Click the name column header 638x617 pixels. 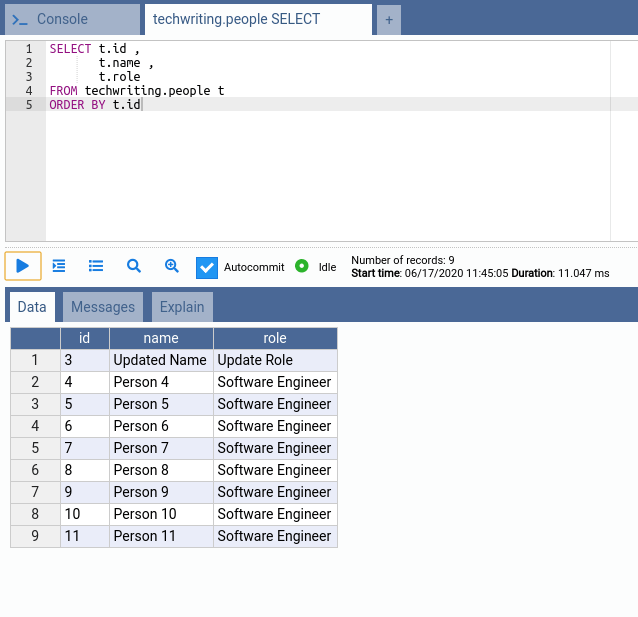pyautogui.click(x=161, y=338)
